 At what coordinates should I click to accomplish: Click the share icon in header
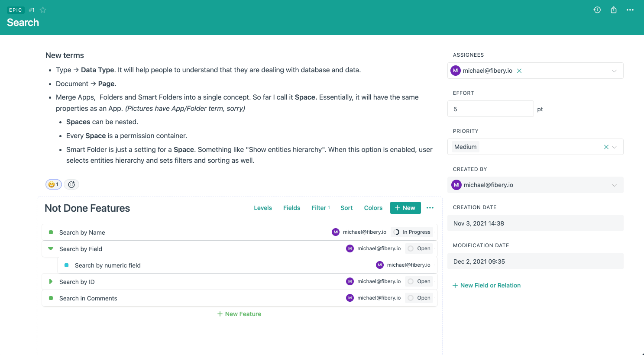pyautogui.click(x=614, y=10)
